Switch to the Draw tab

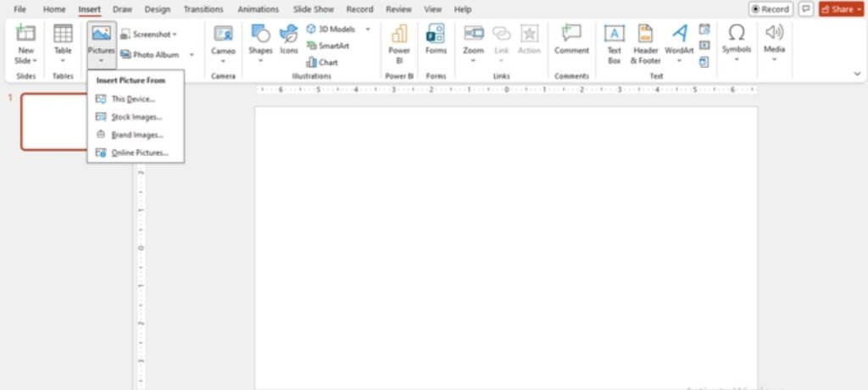coord(122,9)
